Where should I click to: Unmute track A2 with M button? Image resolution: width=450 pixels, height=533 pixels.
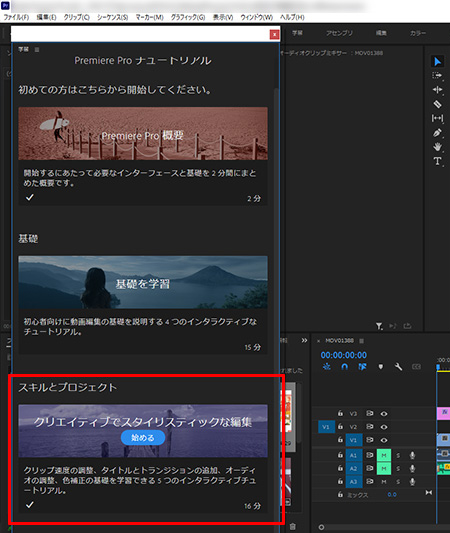pyautogui.click(x=384, y=469)
